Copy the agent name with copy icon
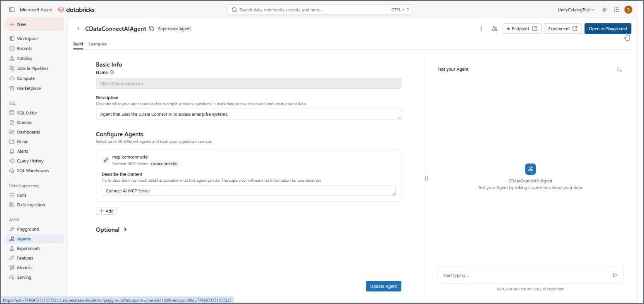644x304 pixels. point(152,28)
